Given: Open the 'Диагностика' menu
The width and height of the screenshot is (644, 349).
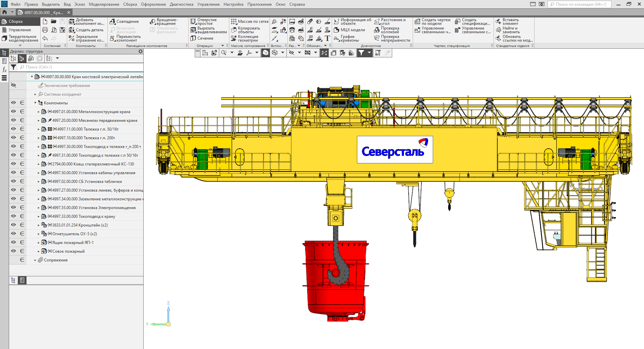Looking at the screenshot, I should pos(181,4).
